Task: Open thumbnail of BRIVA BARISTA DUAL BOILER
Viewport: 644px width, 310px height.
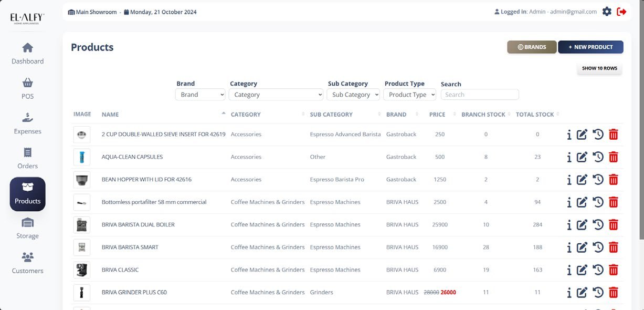Action: click(x=81, y=225)
